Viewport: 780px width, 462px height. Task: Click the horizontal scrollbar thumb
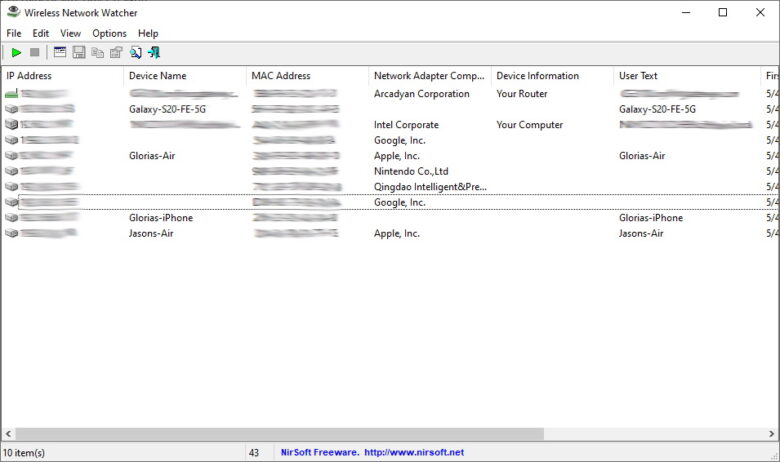[280, 434]
